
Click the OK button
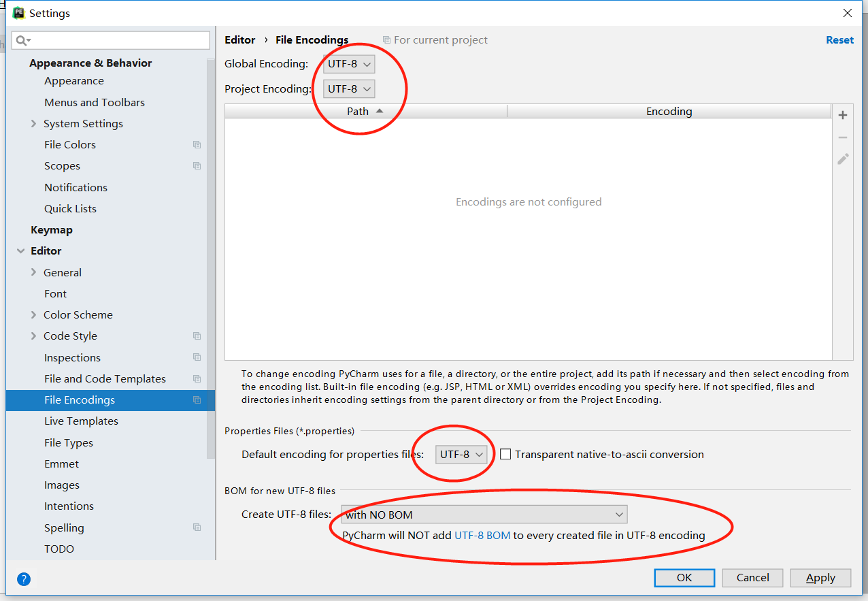click(x=684, y=578)
